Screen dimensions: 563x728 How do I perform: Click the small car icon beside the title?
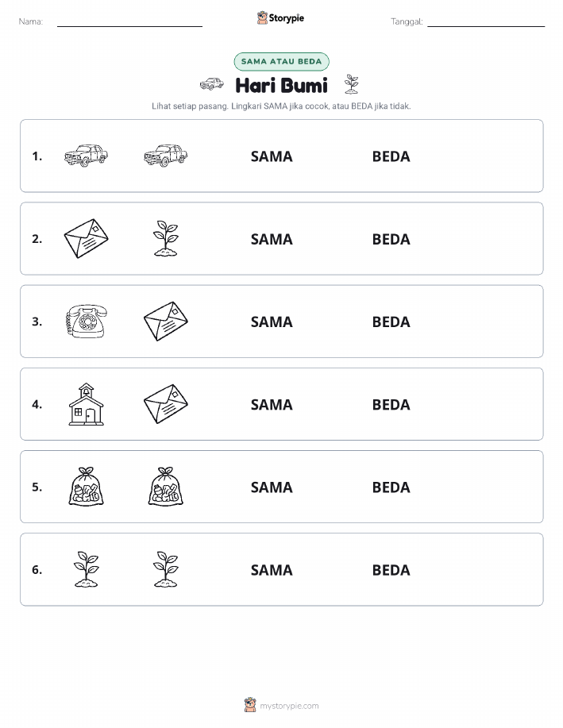click(211, 84)
